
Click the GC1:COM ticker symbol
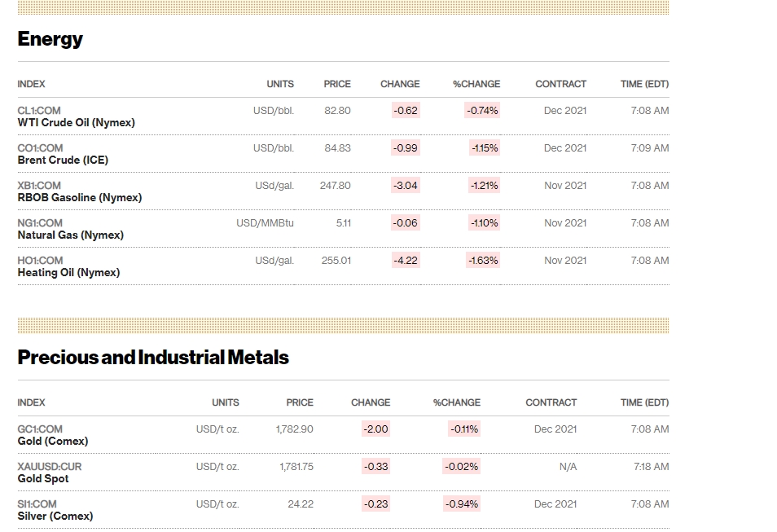40,429
